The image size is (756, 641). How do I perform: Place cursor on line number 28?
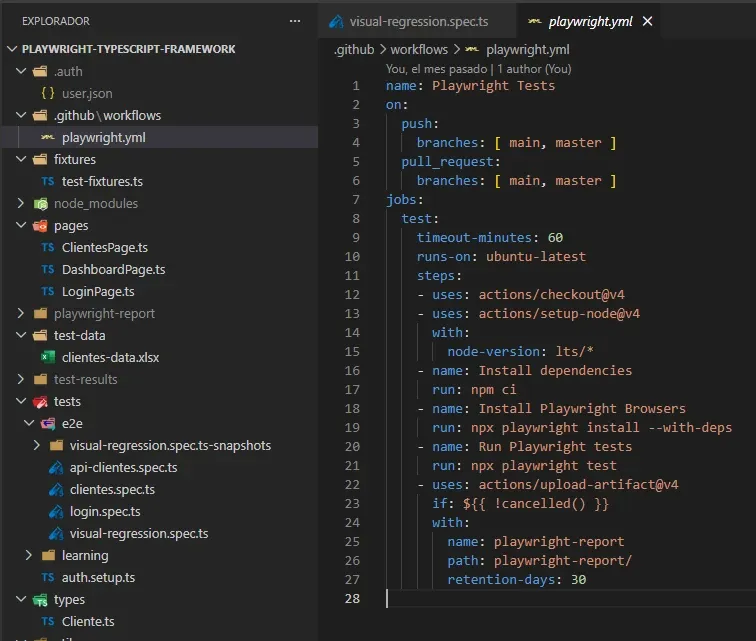[352, 599]
